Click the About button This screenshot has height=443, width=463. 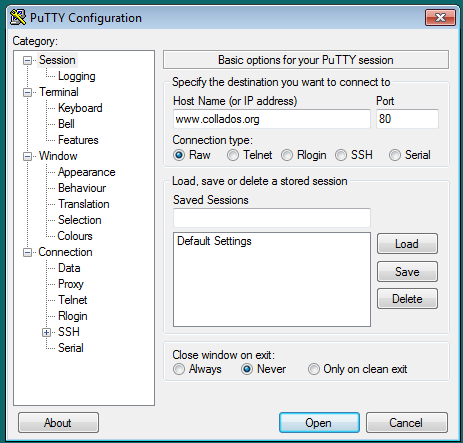point(58,423)
